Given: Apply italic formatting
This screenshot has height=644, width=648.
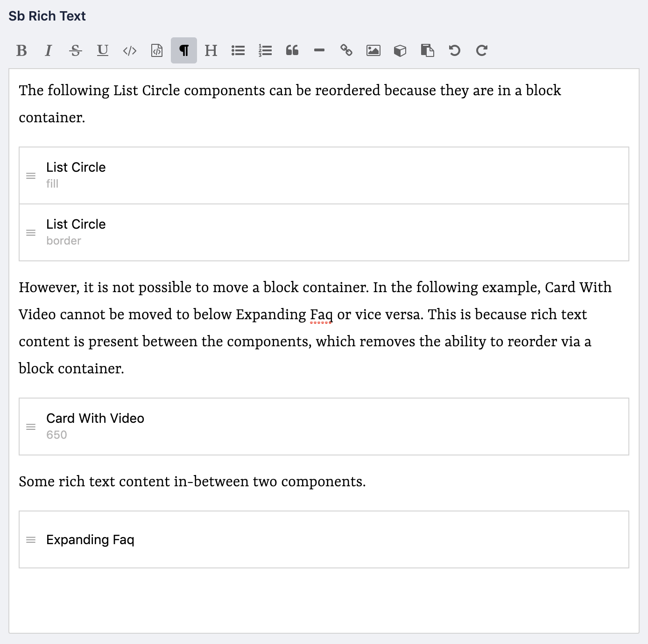Looking at the screenshot, I should (48, 50).
